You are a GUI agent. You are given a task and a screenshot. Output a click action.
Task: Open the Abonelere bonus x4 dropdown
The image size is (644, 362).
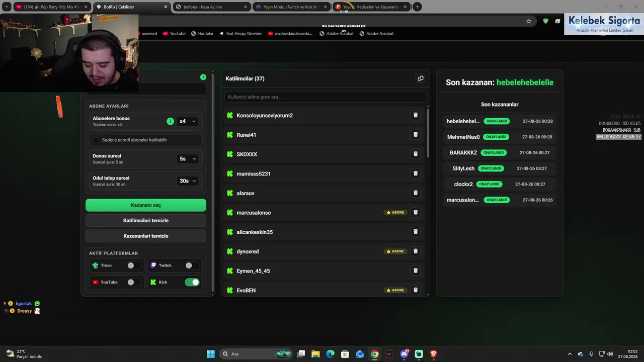click(188, 121)
